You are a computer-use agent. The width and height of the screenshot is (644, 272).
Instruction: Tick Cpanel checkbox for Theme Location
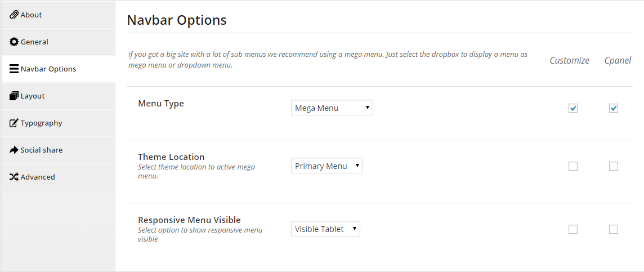click(x=614, y=166)
